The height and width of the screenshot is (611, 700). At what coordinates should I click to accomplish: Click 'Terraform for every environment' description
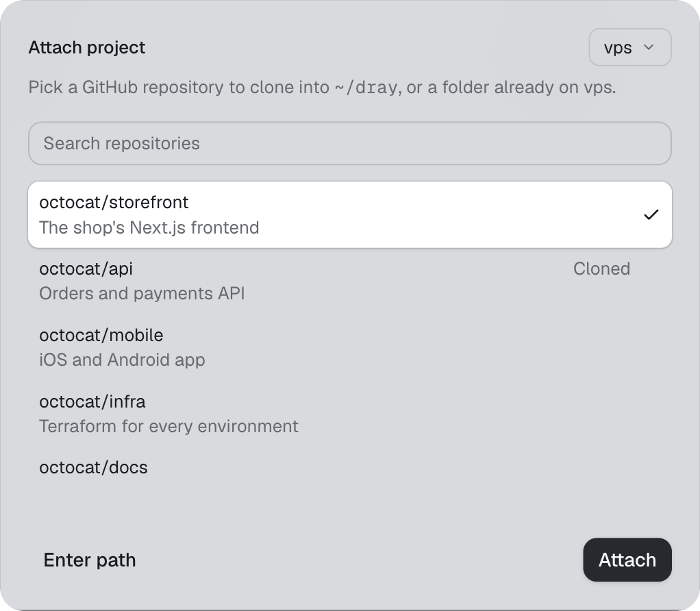168,427
